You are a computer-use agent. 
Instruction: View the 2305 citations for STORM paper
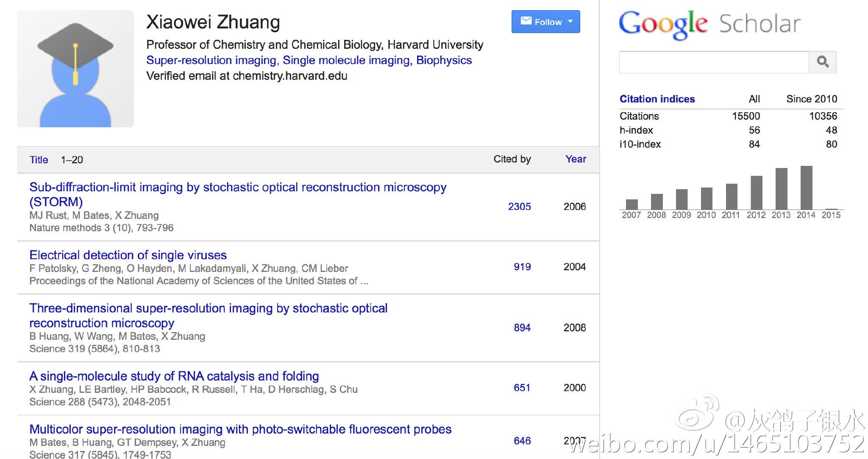coord(519,207)
